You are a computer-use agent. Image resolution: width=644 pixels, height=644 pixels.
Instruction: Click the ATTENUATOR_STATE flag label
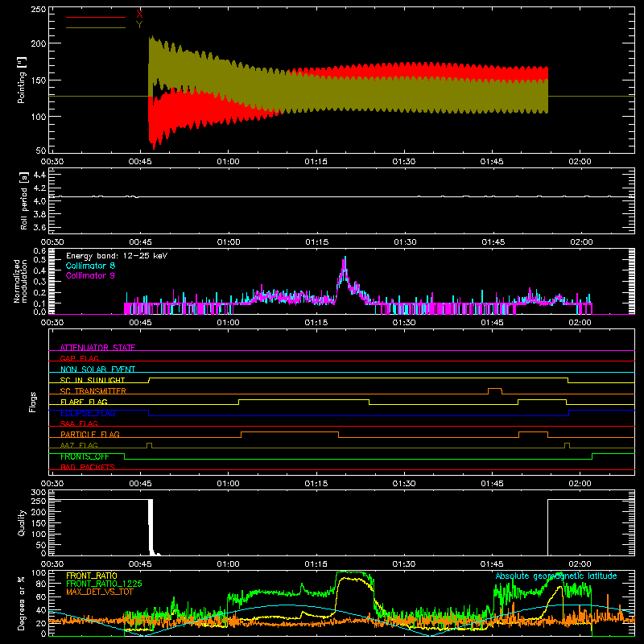click(97, 348)
